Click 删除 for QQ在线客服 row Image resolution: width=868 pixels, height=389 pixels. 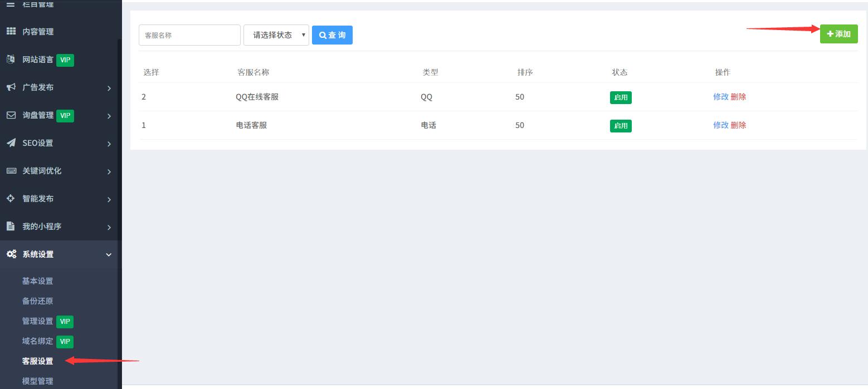coord(738,97)
